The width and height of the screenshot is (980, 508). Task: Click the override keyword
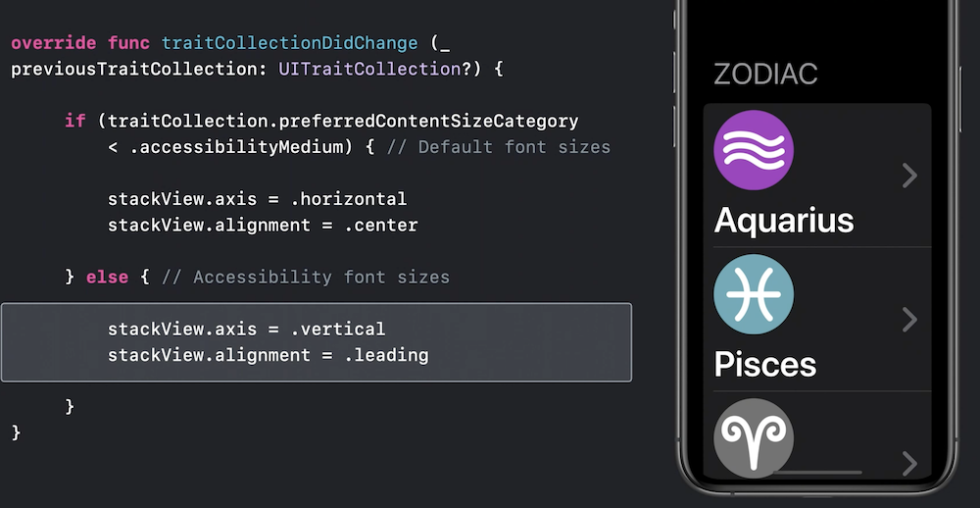(54, 43)
